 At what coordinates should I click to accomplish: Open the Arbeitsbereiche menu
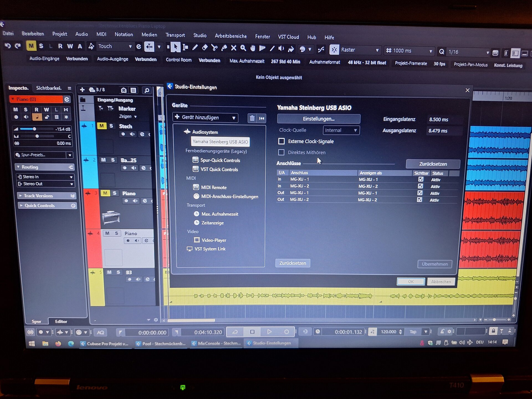click(x=231, y=36)
